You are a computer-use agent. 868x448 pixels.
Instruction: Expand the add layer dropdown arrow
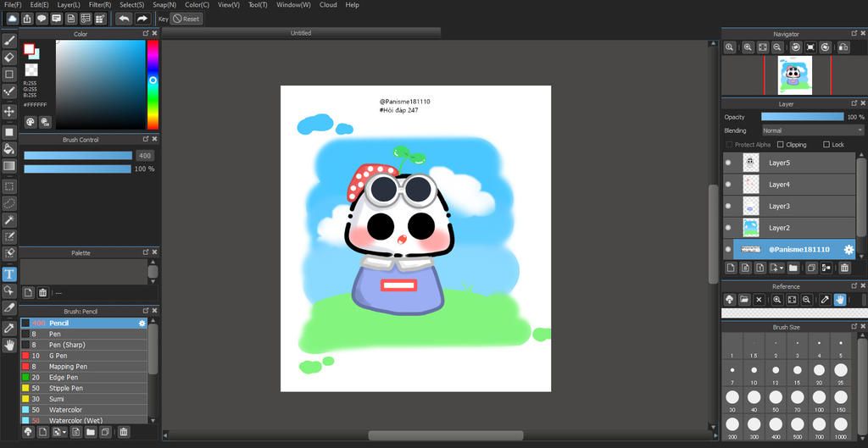pos(780,268)
